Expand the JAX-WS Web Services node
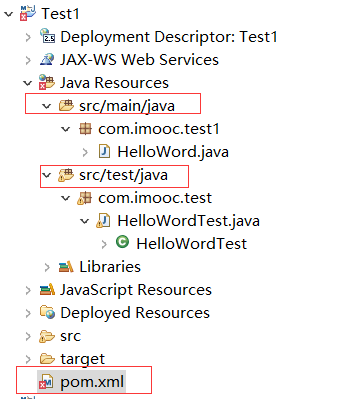Screen dimensions: 362x399 28,60
